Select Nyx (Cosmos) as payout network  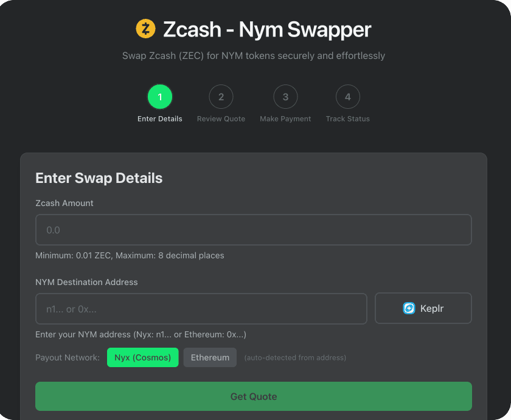coord(142,357)
